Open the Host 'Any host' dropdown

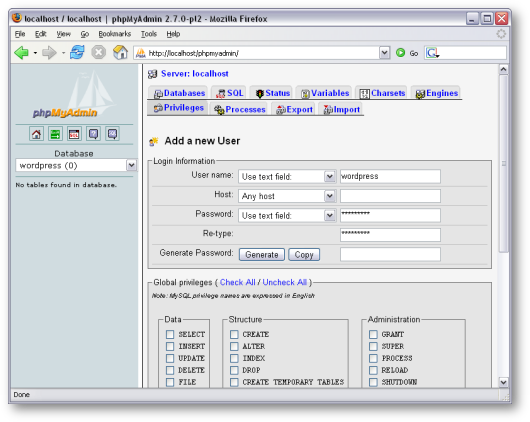(x=287, y=196)
